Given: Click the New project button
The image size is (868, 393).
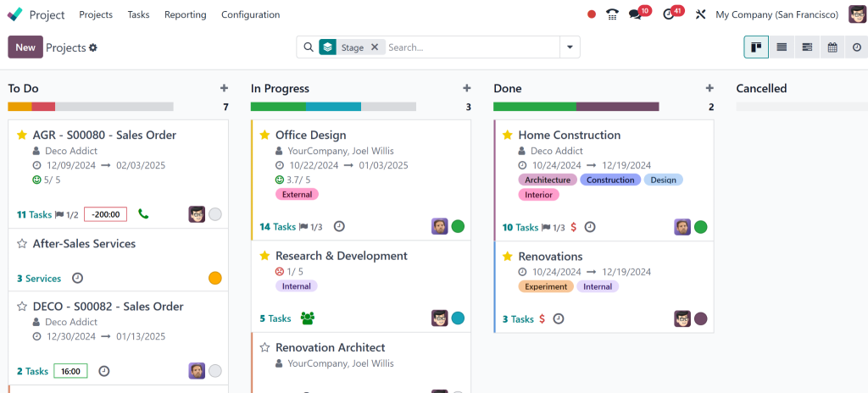Looking at the screenshot, I should click(25, 47).
